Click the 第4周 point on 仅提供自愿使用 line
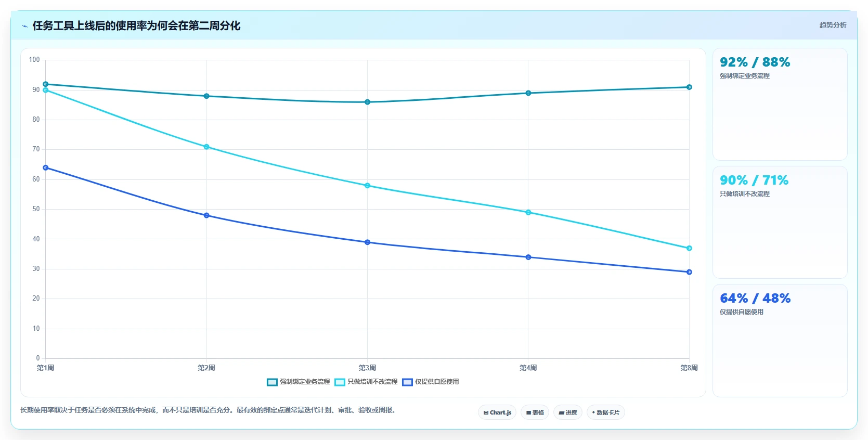 tap(528, 257)
